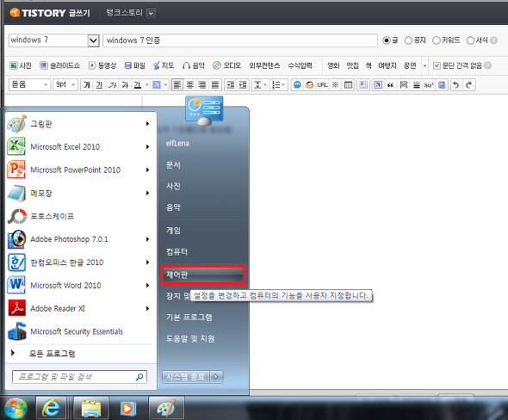Open 도움말 및 지원 entry

190,339
